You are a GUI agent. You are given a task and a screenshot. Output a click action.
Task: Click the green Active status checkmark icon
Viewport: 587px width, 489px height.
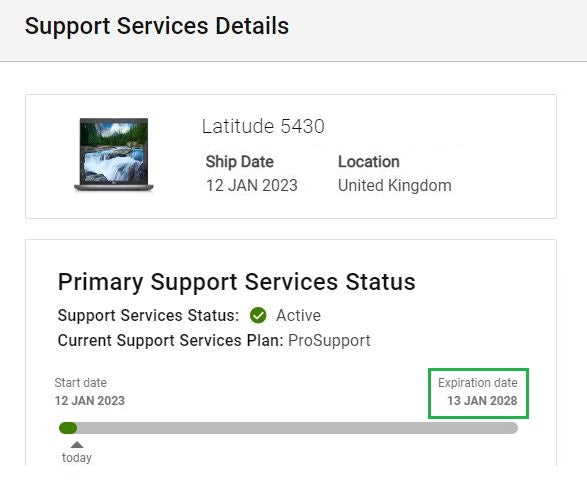click(x=258, y=315)
